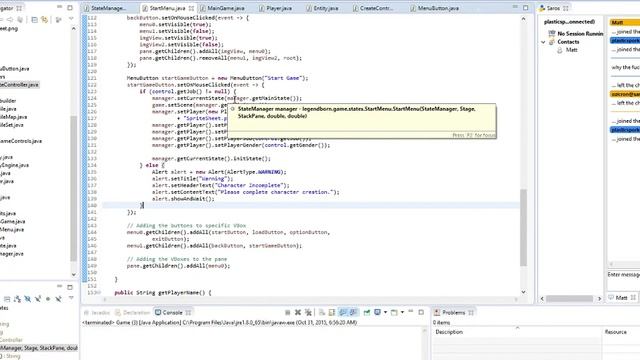Click Remove Launch icon in Console
The width and height of the screenshot is (640, 360).
pyautogui.click(x=298, y=313)
